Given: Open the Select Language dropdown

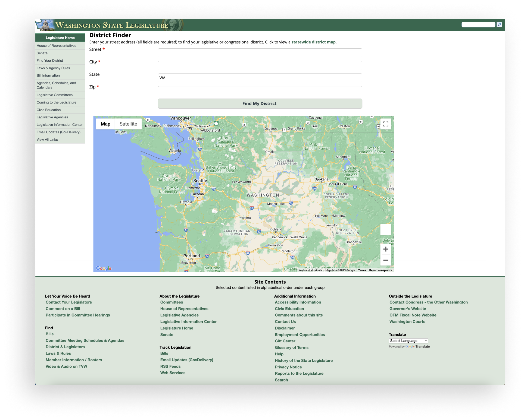Looking at the screenshot, I should coord(408,341).
